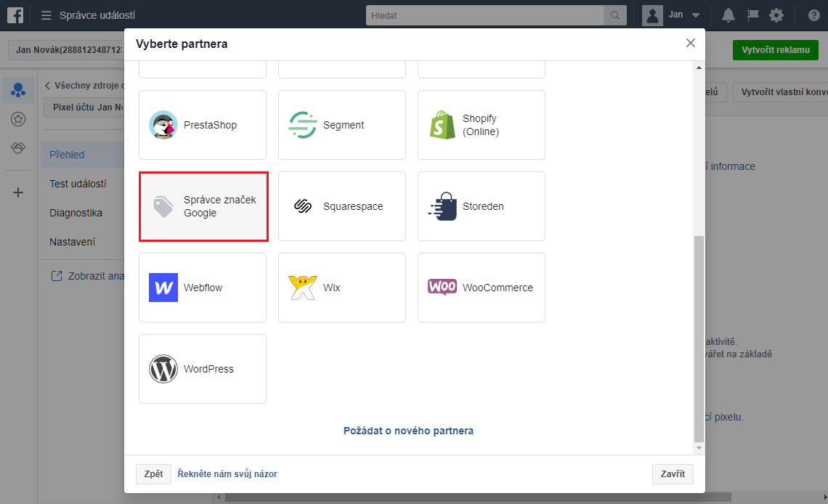Open the Jan Novák ad account selector
828x504 pixels.
click(x=65, y=50)
